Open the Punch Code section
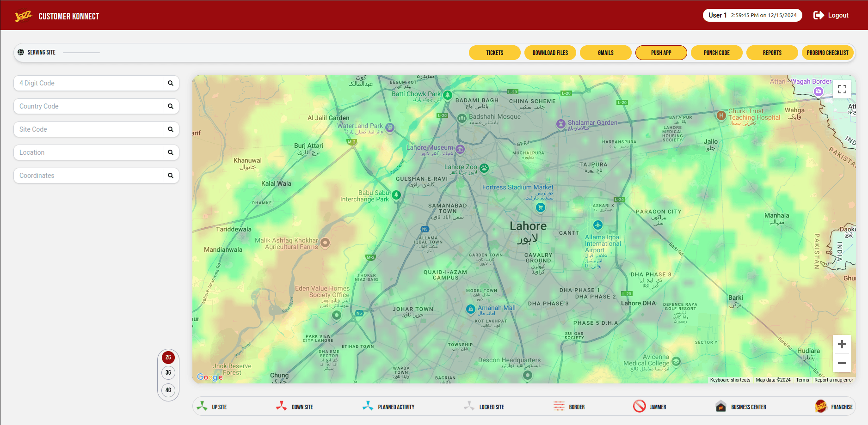 click(x=717, y=53)
